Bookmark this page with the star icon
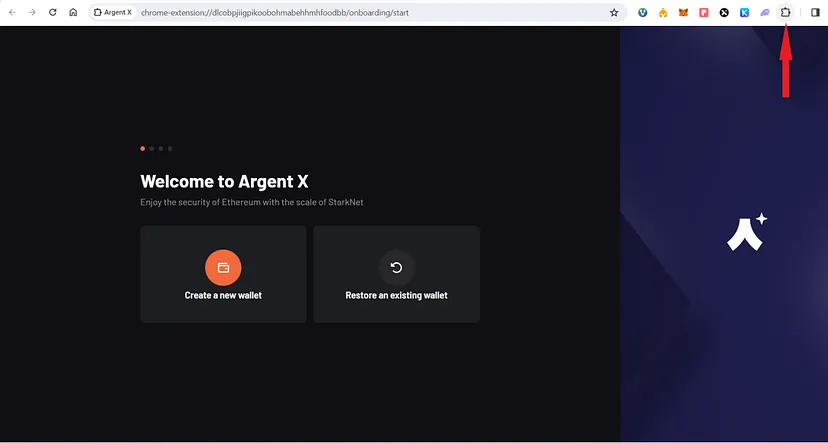Screen dimensions: 828x443 614,13
